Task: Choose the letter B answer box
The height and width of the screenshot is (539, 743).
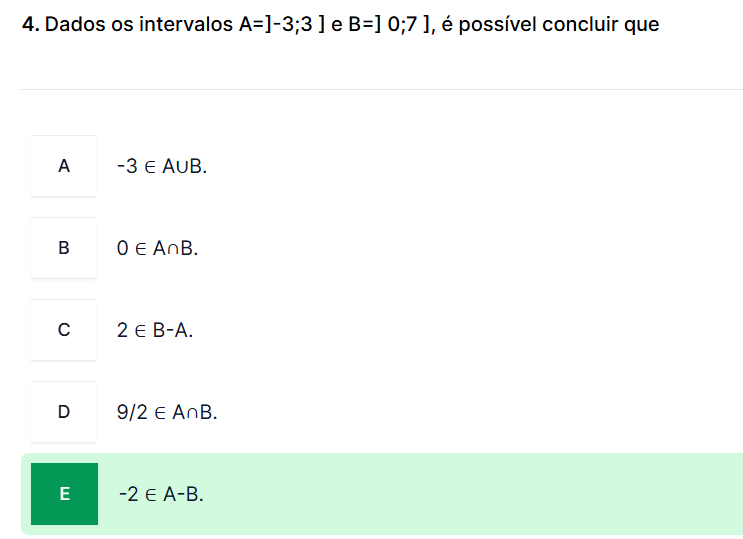Action: click(64, 248)
